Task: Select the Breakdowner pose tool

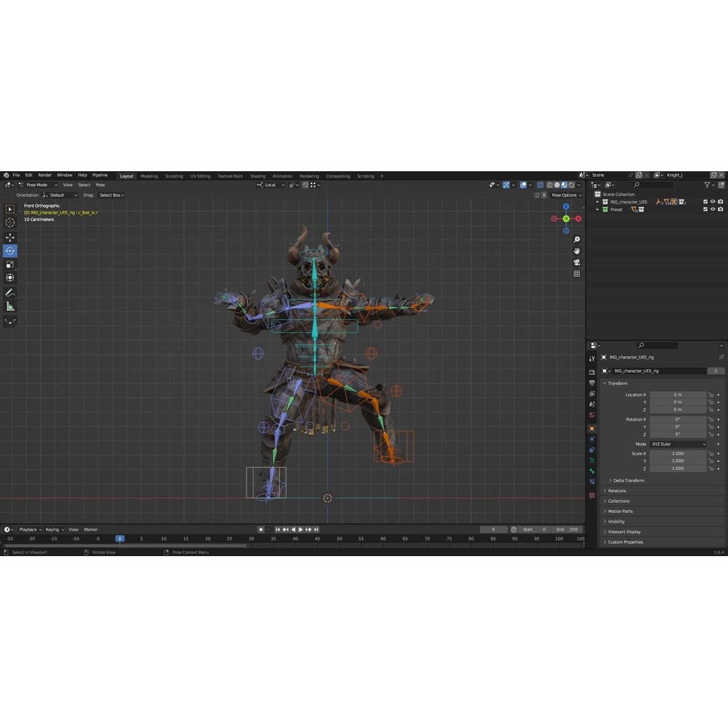Action: tap(9, 322)
